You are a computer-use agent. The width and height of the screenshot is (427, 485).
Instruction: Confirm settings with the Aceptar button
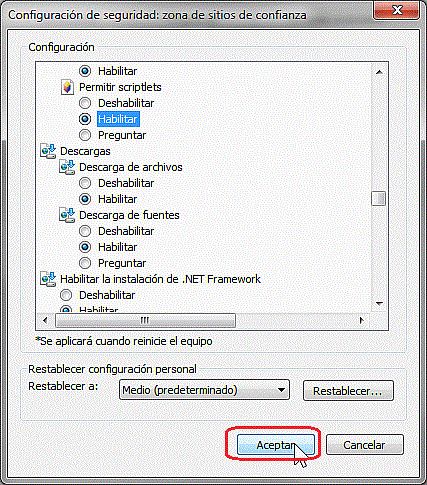tap(276, 445)
